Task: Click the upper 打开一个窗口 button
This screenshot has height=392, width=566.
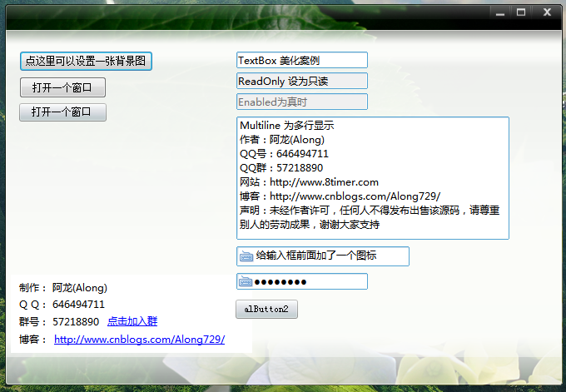Action: (x=62, y=87)
